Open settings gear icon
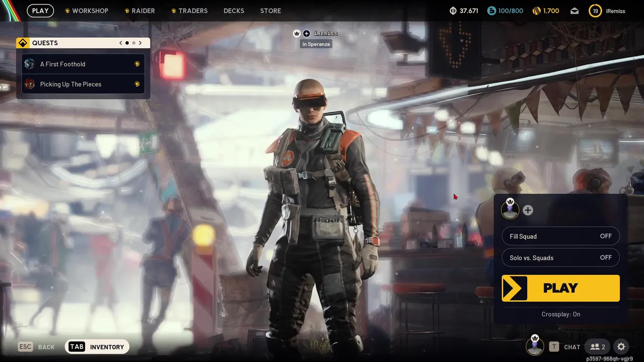This screenshot has width=644, height=362. [621, 347]
